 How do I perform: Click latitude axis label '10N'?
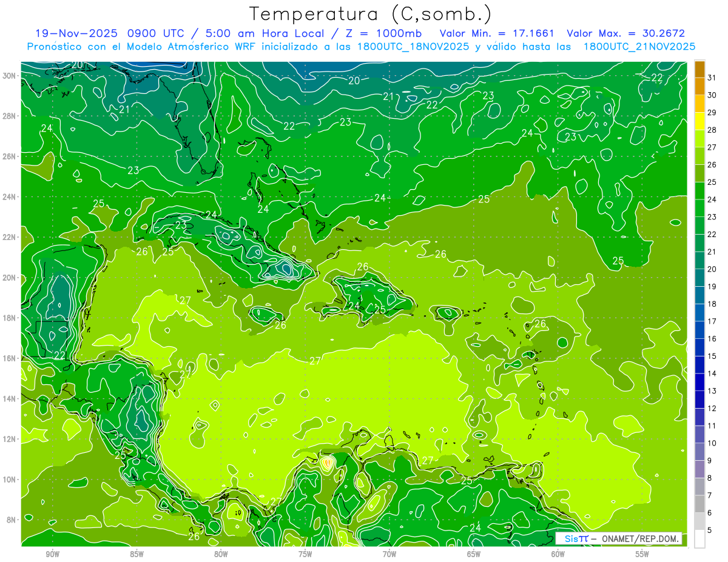9,480
